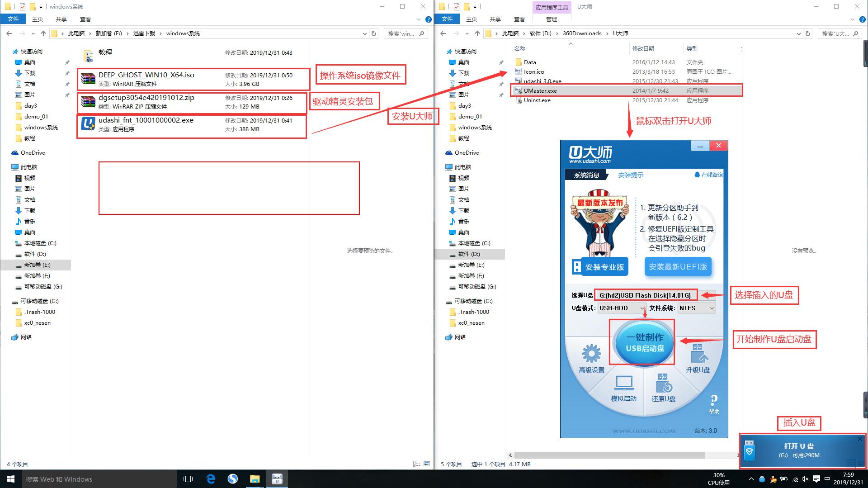
Task: Open Edge browser on taskbar
Action: coord(211,479)
